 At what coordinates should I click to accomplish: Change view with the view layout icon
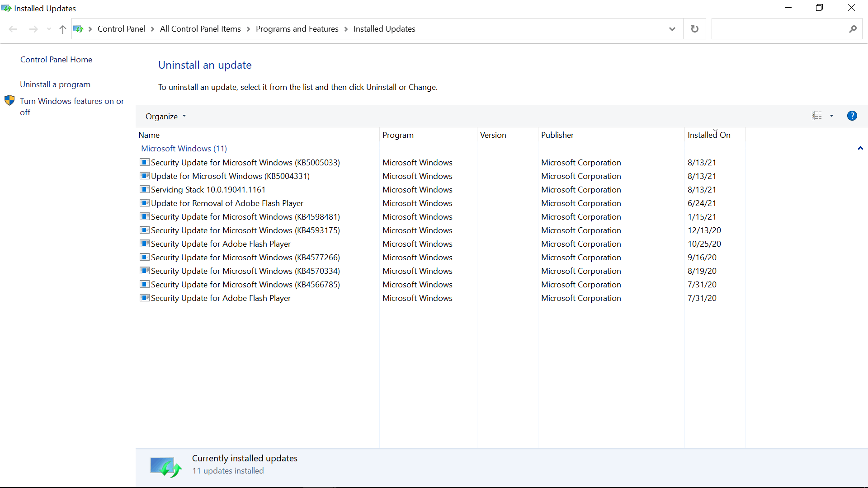tap(816, 116)
